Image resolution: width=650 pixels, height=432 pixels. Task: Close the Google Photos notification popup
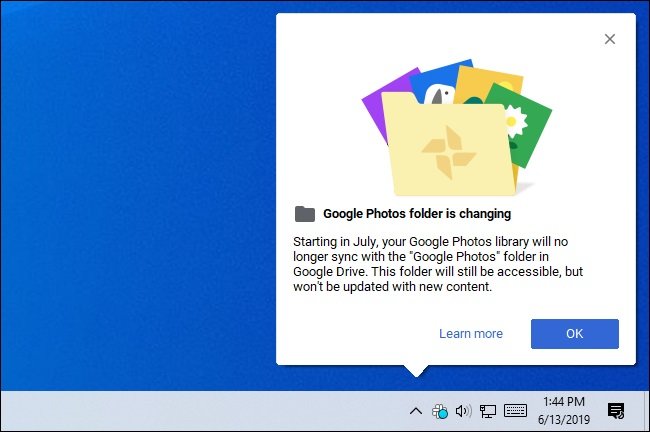[x=610, y=39]
